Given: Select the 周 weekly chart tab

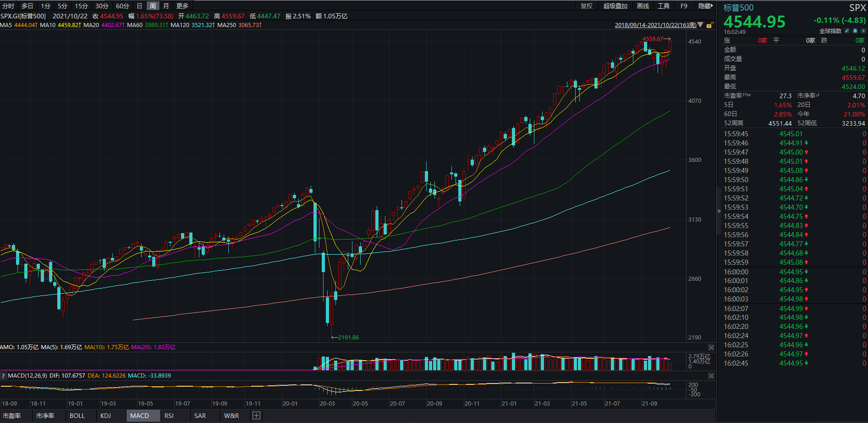Looking at the screenshot, I should point(153,6).
